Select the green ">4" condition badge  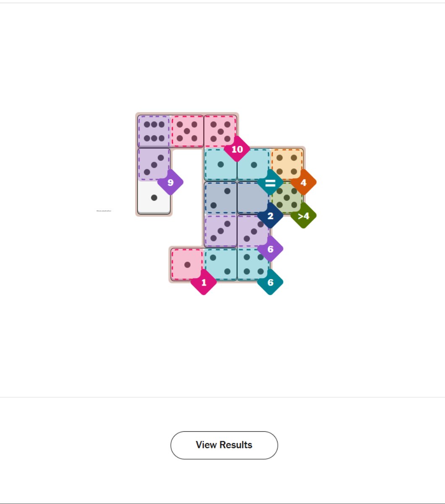pyautogui.click(x=303, y=216)
